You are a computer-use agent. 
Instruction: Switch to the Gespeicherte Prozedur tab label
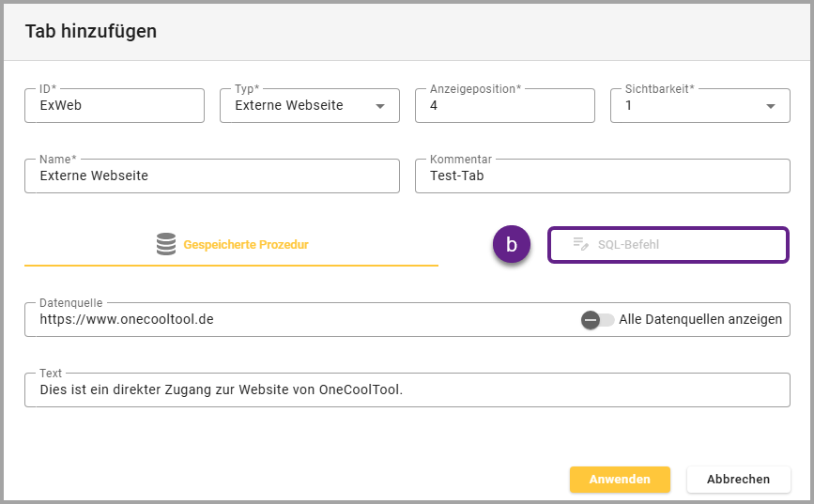click(x=246, y=245)
